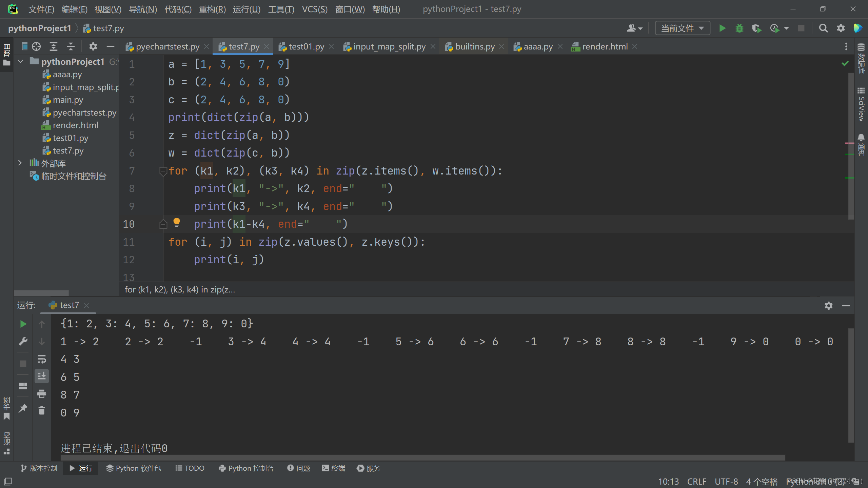The width and height of the screenshot is (868, 488).
Task: Run the current file with green play button
Action: 722,28
